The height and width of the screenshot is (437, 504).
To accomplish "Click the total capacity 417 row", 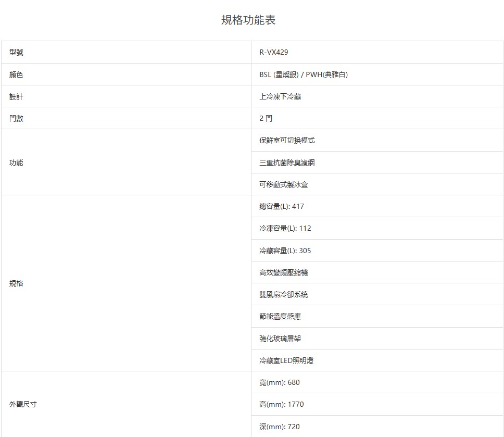I will pos(281,206).
